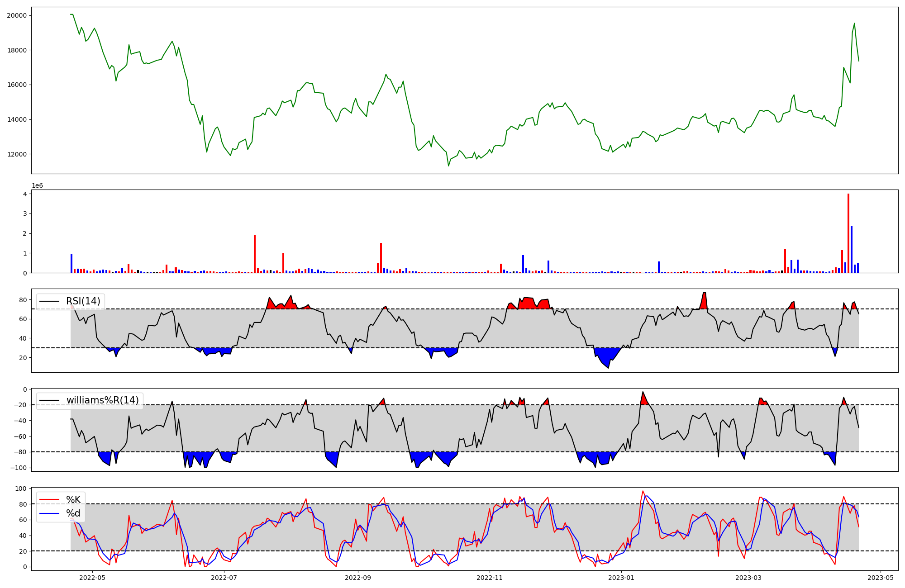Click the 1e6 volume scale label
Image resolution: width=905 pixels, height=588 pixels.
[37, 186]
